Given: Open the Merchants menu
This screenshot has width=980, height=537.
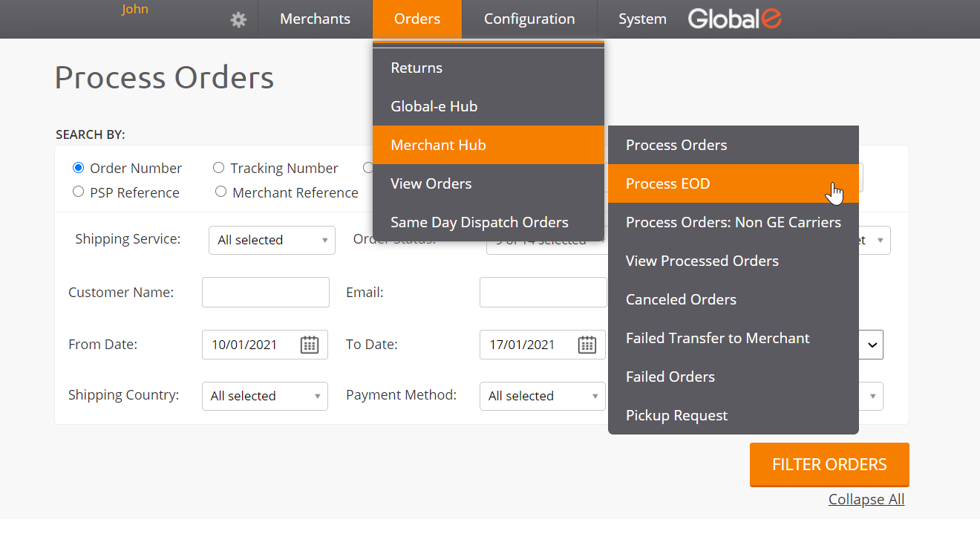Looking at the screenshot, I should click(x=315, y=19).
